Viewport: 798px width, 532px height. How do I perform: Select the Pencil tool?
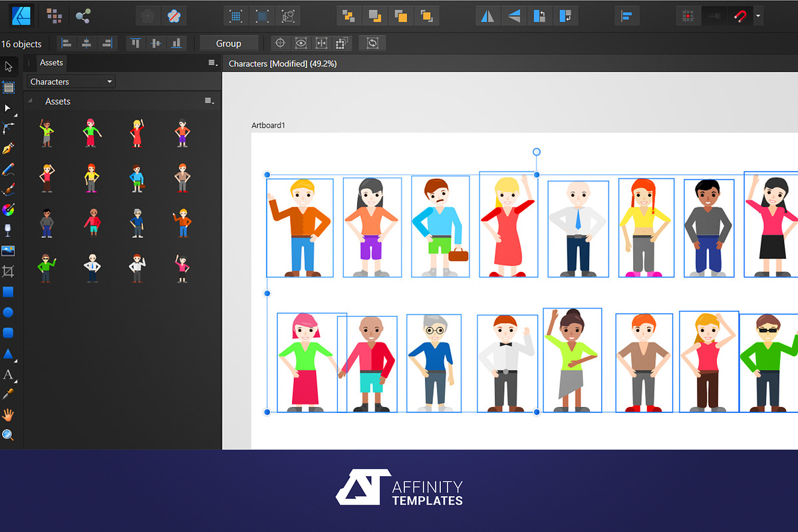[9, 169]
